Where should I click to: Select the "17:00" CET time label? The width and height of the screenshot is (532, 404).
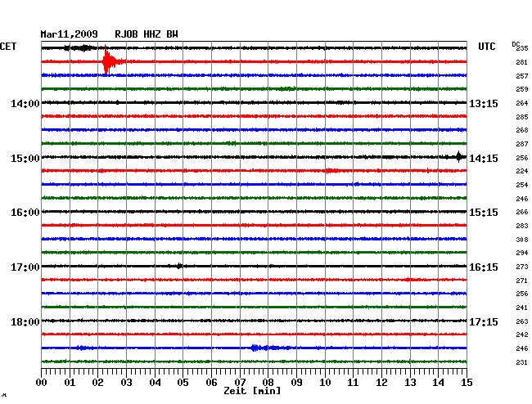pyautogui.click(x=25, y=267)
